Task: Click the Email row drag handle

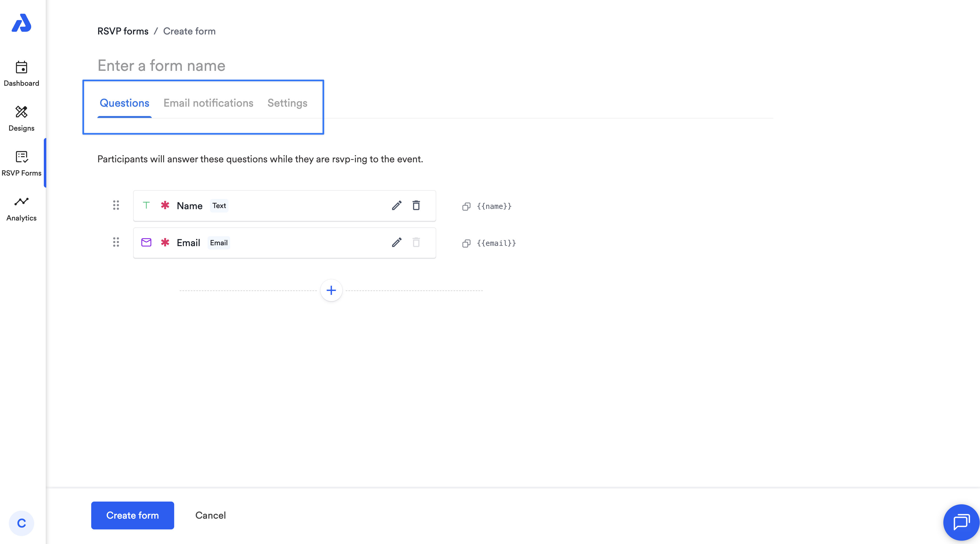Action: click(116, 242)
